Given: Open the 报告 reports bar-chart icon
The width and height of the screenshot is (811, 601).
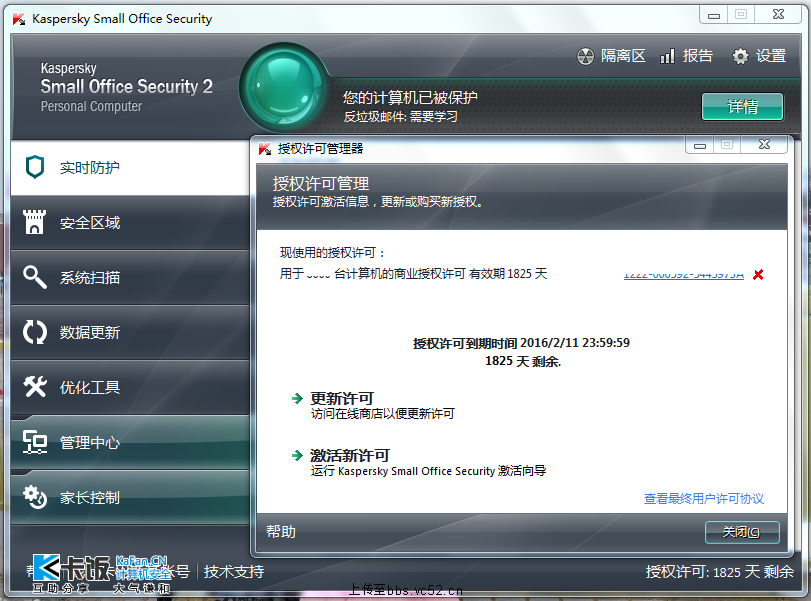Looking at the screenshot, I should point(667,56).
